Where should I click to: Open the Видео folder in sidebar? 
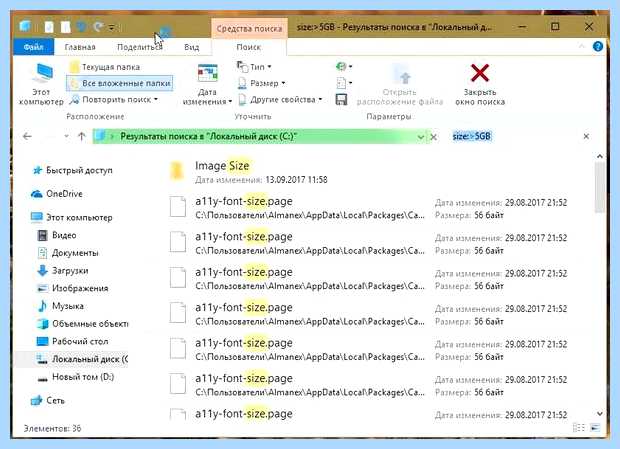[x=57, y=235]
